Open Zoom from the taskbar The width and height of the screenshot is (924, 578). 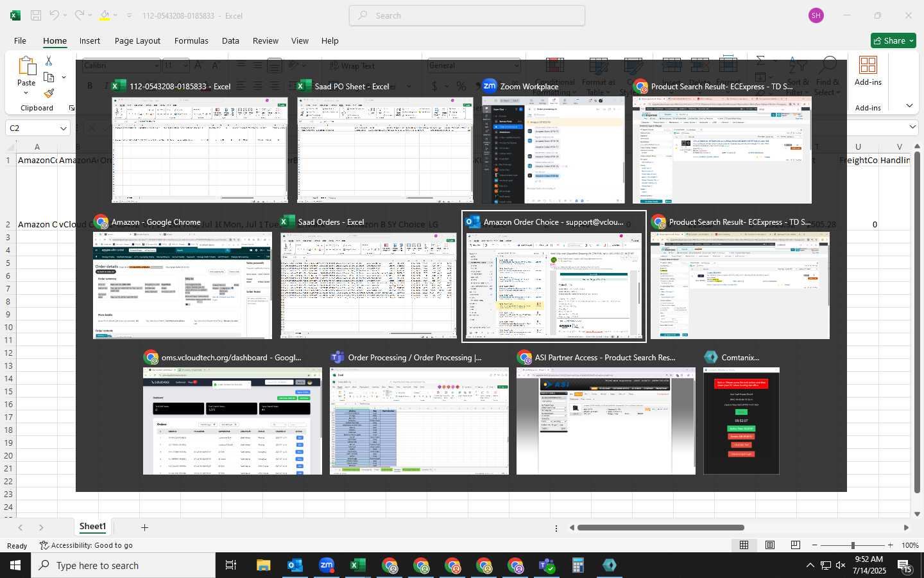(326, 565)
